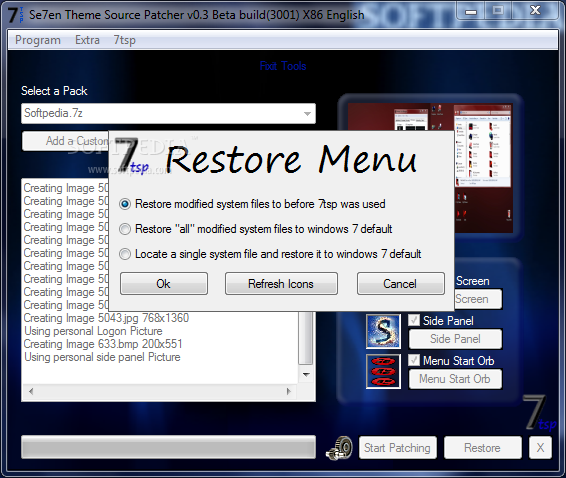Click the Add a Custom pack button

point(65,141)
